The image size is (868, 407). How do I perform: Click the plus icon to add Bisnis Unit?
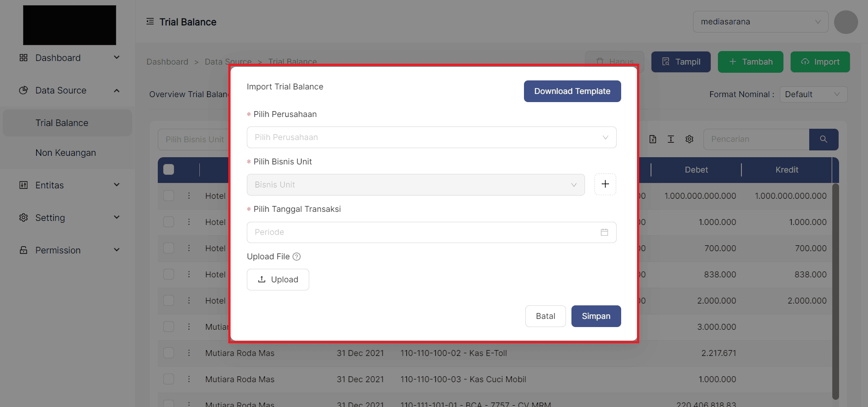[x=605, y=184]
